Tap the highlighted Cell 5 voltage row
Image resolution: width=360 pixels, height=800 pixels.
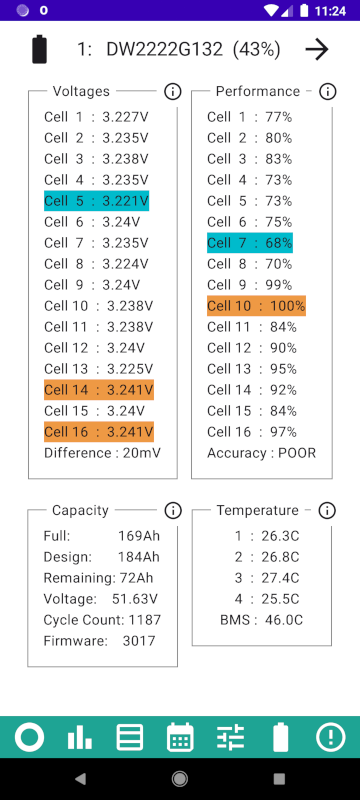point(96,201)
